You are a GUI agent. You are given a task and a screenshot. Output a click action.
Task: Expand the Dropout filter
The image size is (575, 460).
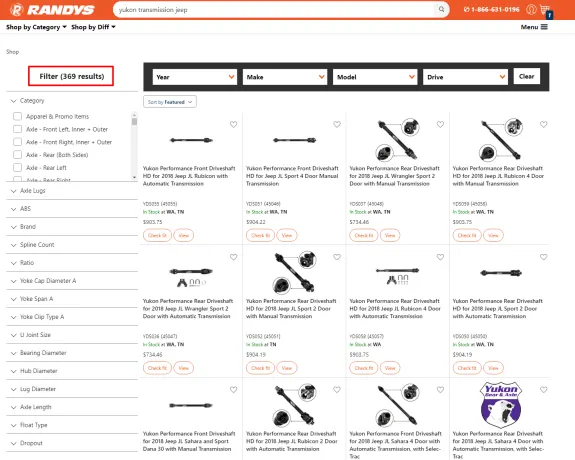72,443
